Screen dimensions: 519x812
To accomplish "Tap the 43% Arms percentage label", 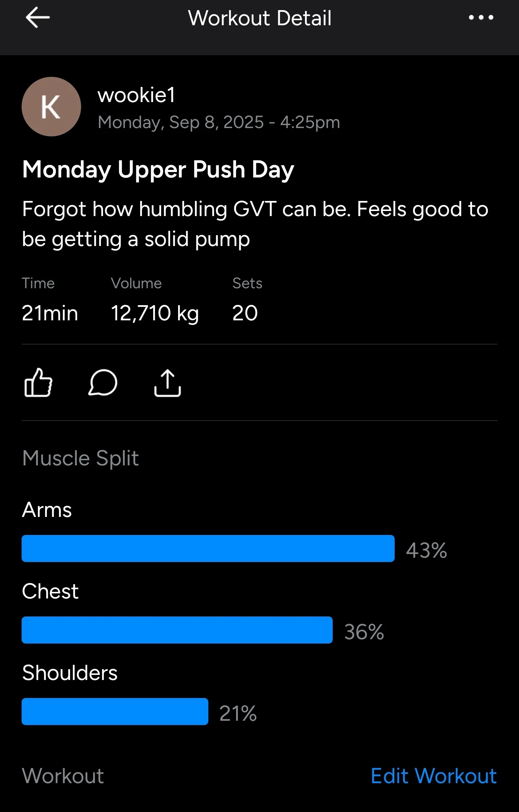I will click(x=427, y=550).
